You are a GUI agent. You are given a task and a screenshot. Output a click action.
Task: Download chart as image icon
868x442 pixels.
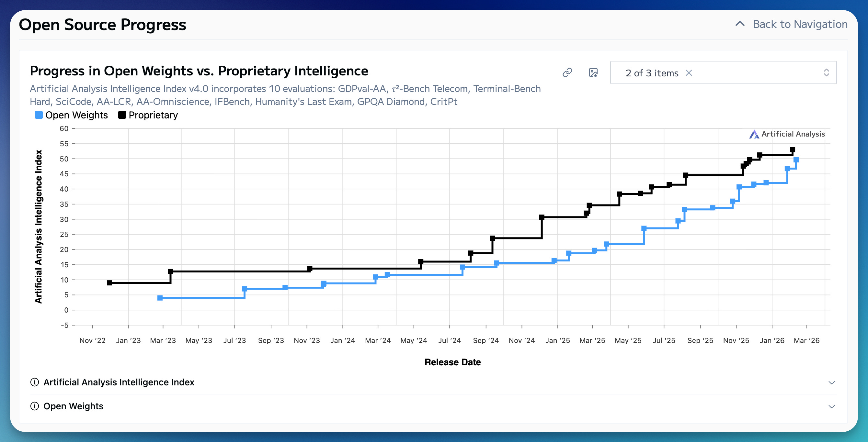pos(593,73)
